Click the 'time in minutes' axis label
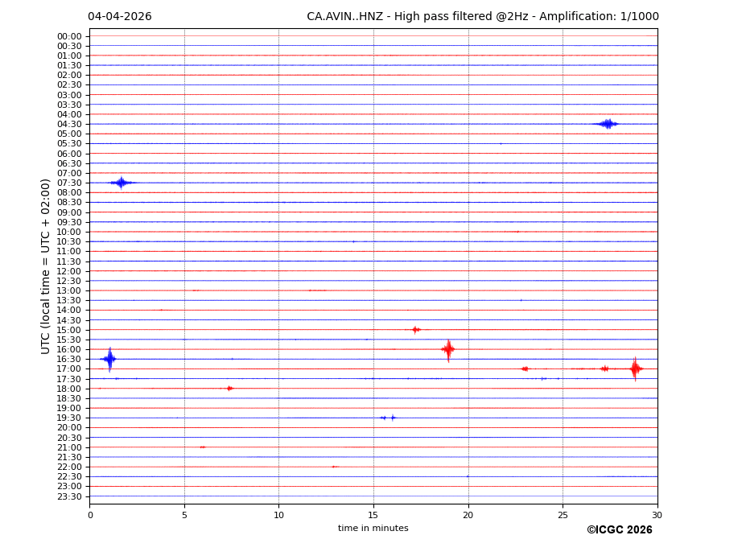 click(373, 529)
